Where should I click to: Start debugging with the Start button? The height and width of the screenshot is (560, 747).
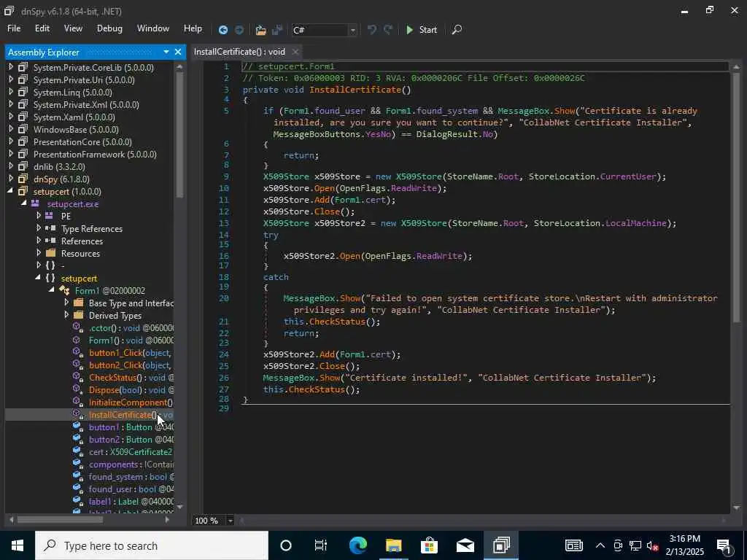(422, 29)
